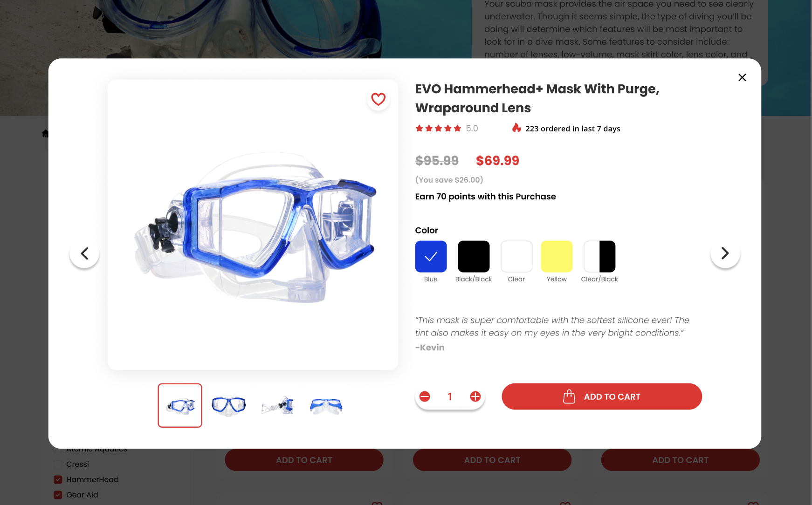Viewport: 812px width, 505px height.
Task: Show next product with right arrow
Action: [725, 253]
